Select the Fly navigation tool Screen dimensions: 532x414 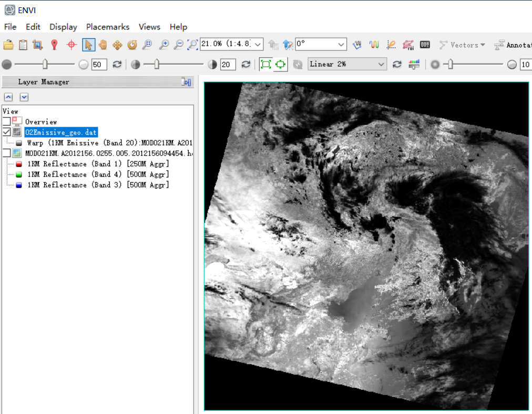[x=118, y=45]
